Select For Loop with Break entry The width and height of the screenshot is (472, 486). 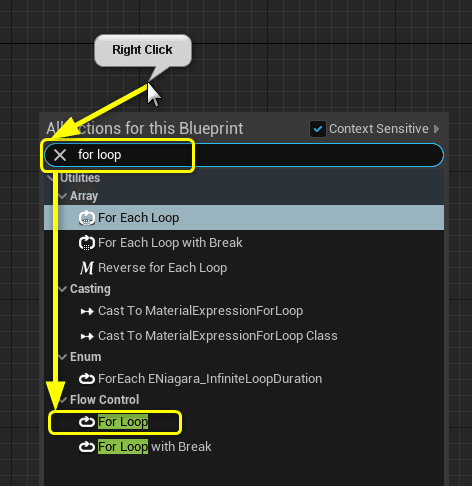pos(244,447)
